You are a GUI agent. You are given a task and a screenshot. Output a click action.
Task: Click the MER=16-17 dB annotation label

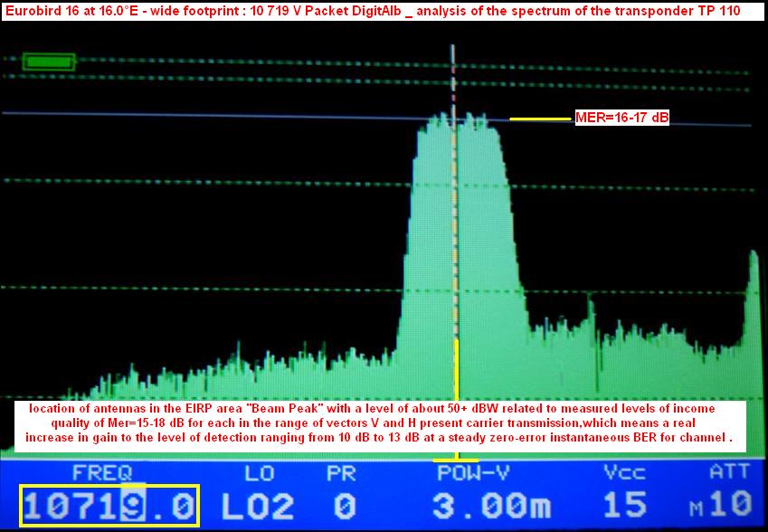tap(621, 118)
